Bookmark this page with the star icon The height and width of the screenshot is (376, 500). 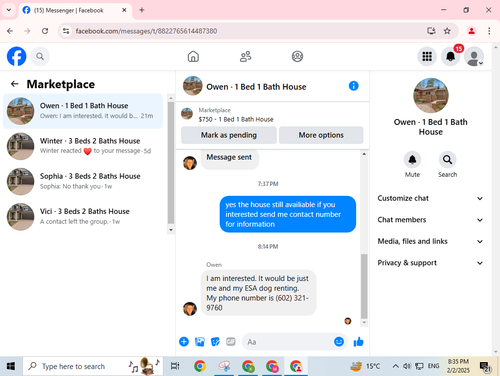click(x=447, y=31)
